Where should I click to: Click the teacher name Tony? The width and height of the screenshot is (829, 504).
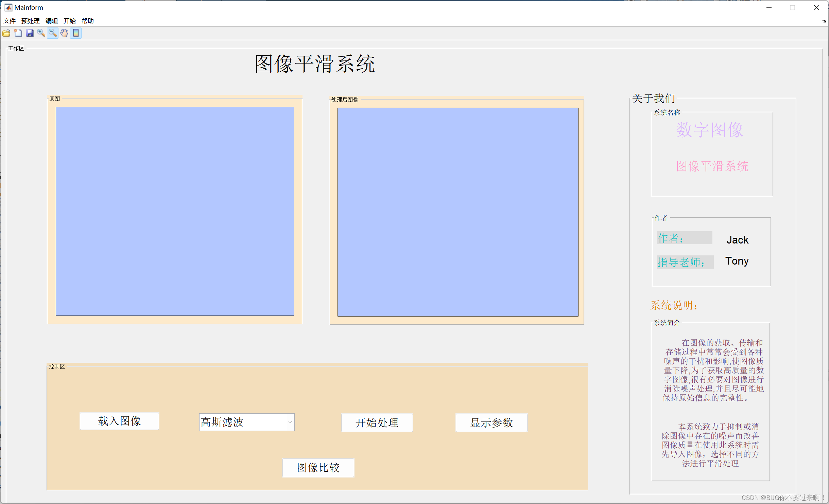point(737,261)
